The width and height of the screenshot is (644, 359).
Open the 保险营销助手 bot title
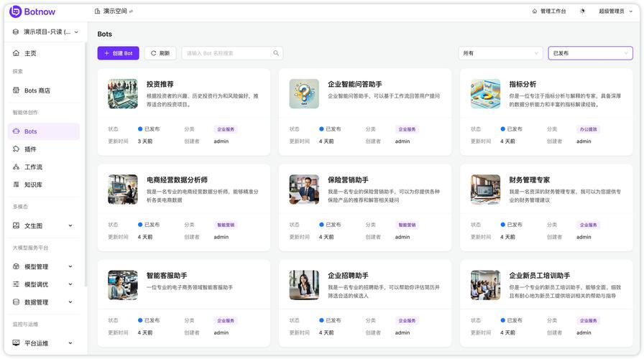click(x=348, y=179)
